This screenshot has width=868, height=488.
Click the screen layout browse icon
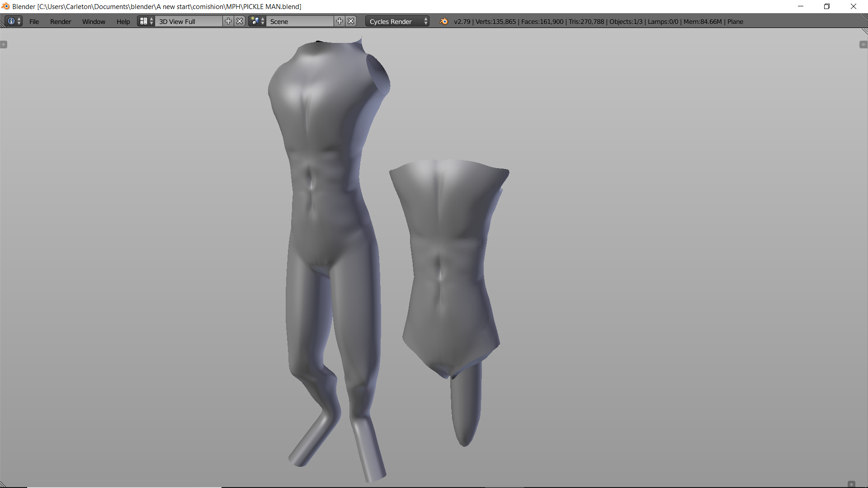pos(146,21)
